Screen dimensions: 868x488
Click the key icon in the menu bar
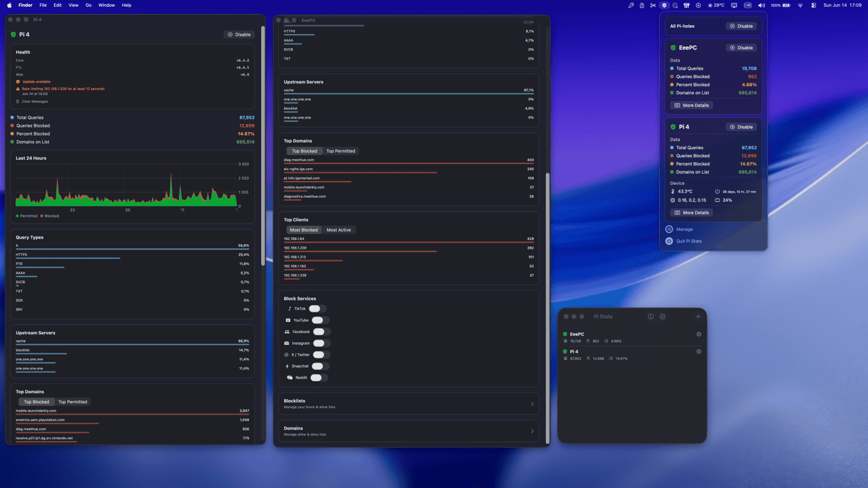[x=631, y=5]
